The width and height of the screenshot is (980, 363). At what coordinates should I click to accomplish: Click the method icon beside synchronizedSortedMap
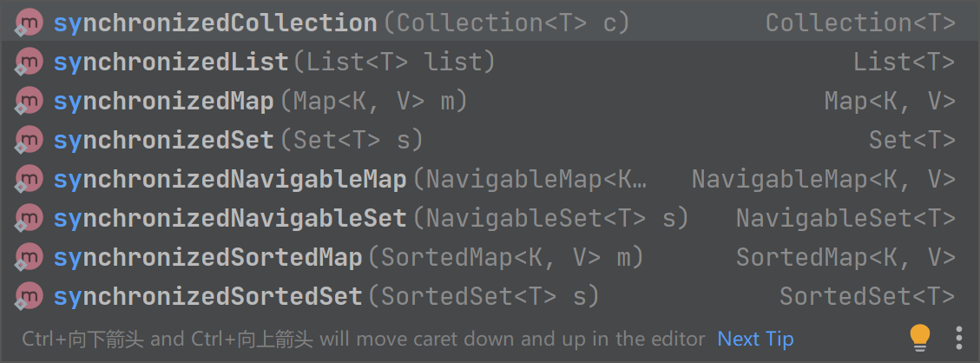click(28, 257)
